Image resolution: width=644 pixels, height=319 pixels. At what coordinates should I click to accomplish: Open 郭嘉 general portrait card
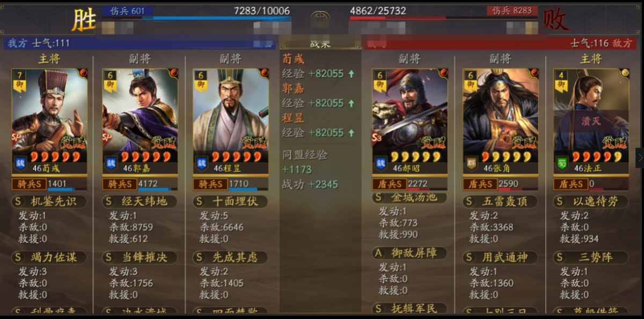coord(140,121)
